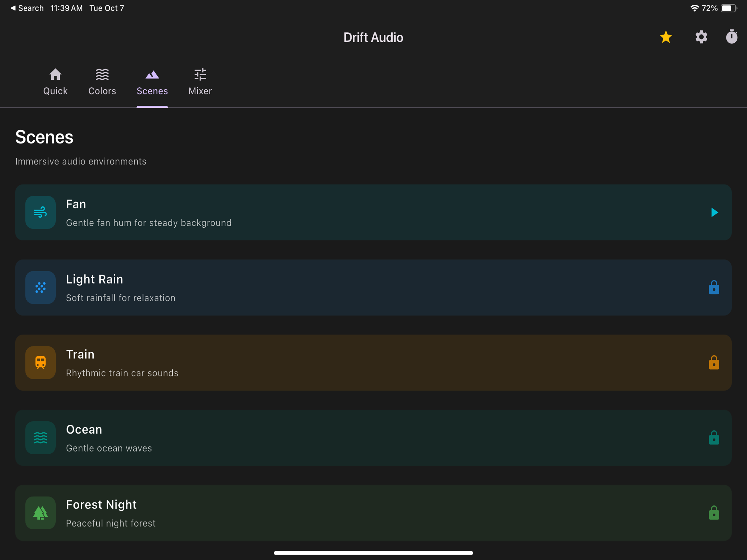Tap the Wi-Fi status icon
This screenshot has width=747, height=560.
tap(694, 8)
